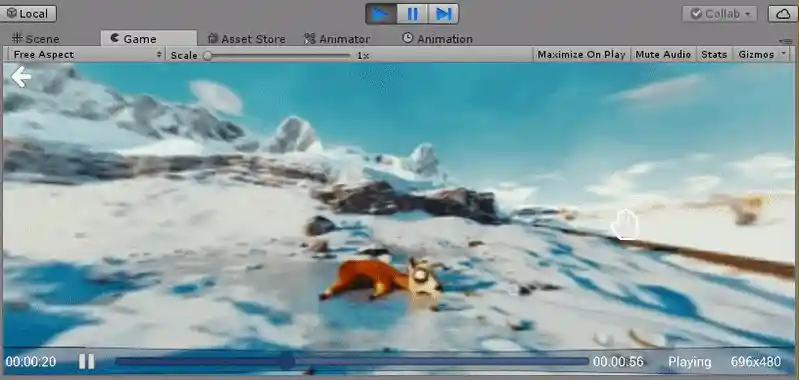Image resolution: width=799 pixels, height=380 pixels.
Task: Toggle Gizmos display
Action: pyautogui.click(x=756, y=55)
